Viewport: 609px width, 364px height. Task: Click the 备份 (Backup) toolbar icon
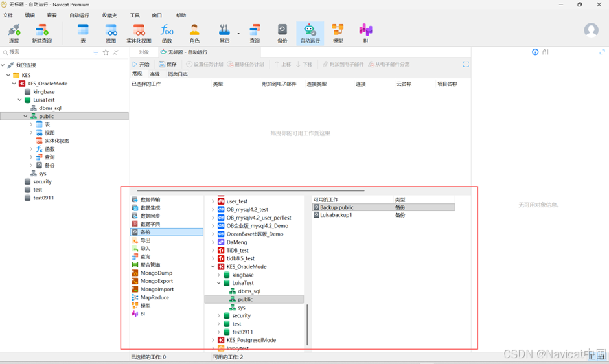282,34
